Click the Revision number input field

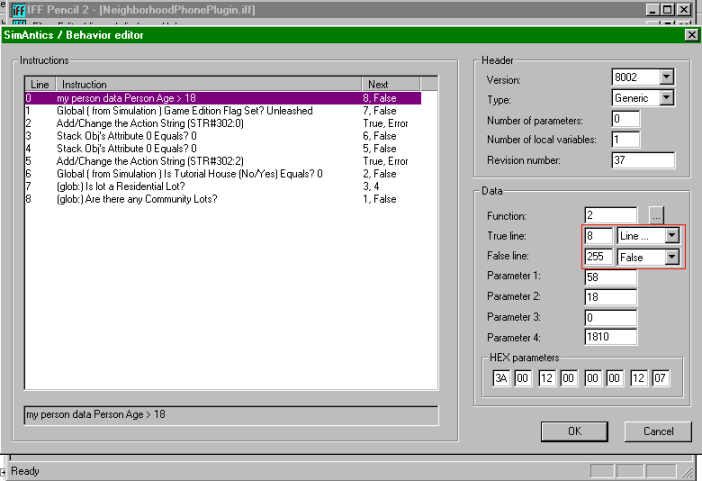[x=643, y=161]
